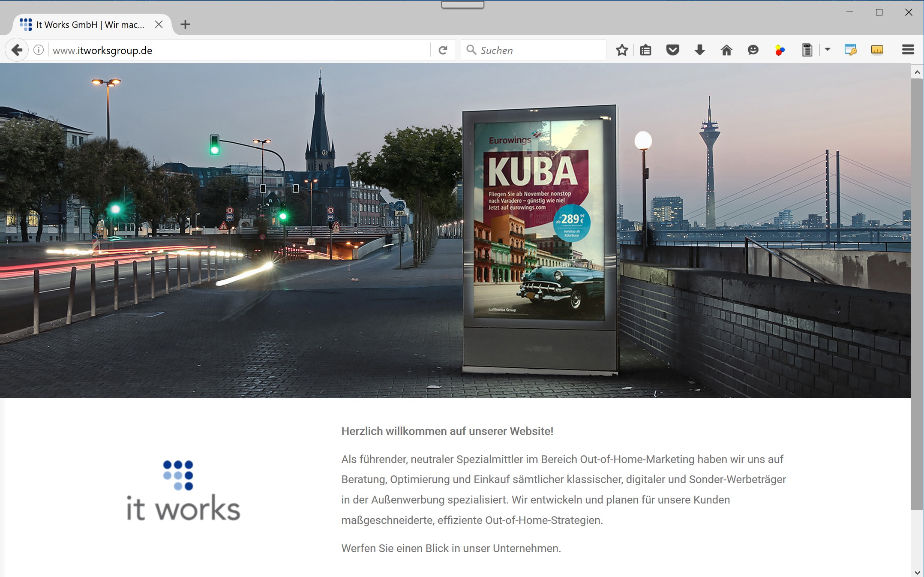Go back with the back arrow button
This screenshot has height=577, width=924.
point(17,50)
